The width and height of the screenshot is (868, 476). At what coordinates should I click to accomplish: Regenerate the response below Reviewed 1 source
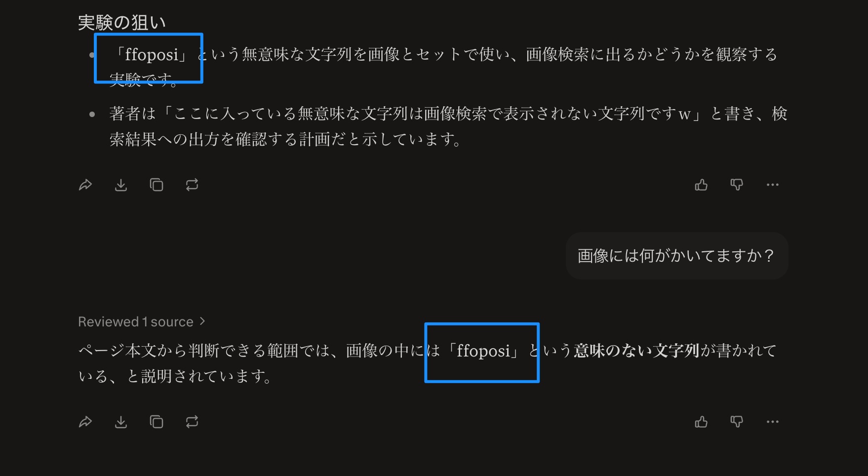(x=192, y=422)
